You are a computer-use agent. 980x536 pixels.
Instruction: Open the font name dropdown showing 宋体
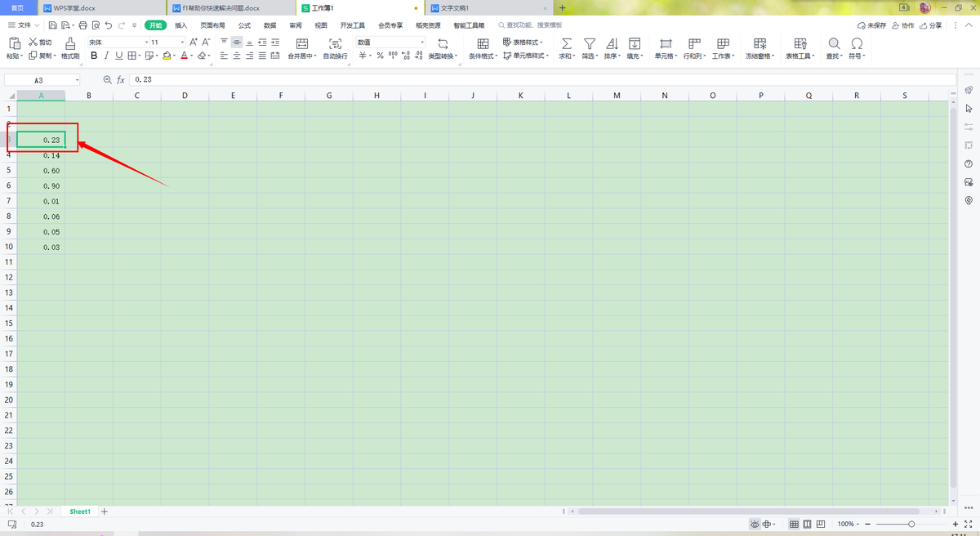147,42
